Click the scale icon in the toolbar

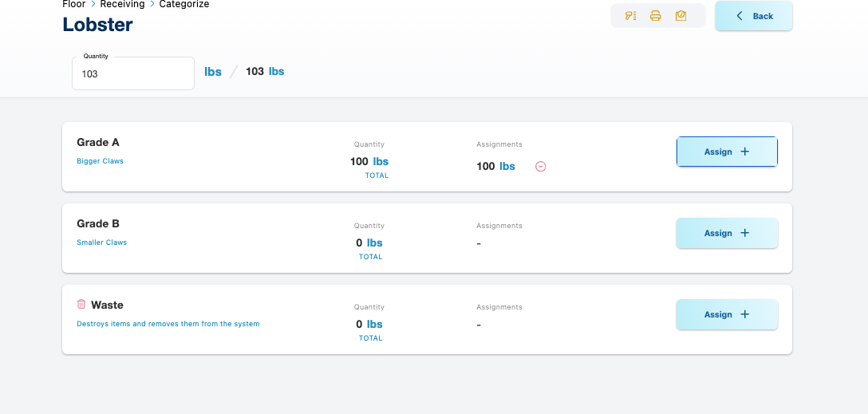coord(681,16)
